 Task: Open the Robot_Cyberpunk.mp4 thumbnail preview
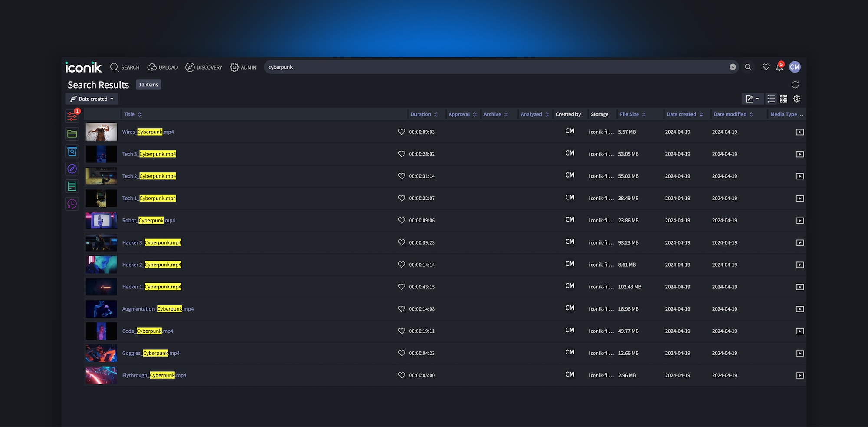101,220
